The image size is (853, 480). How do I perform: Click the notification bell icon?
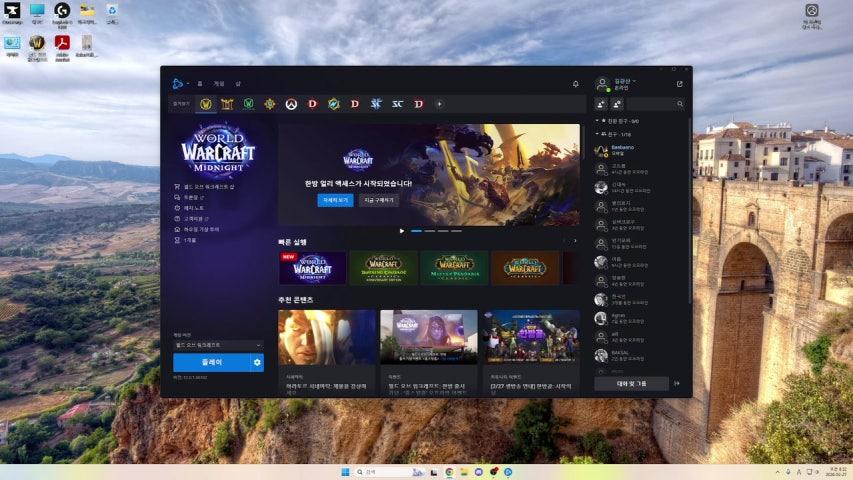(575, 84)
